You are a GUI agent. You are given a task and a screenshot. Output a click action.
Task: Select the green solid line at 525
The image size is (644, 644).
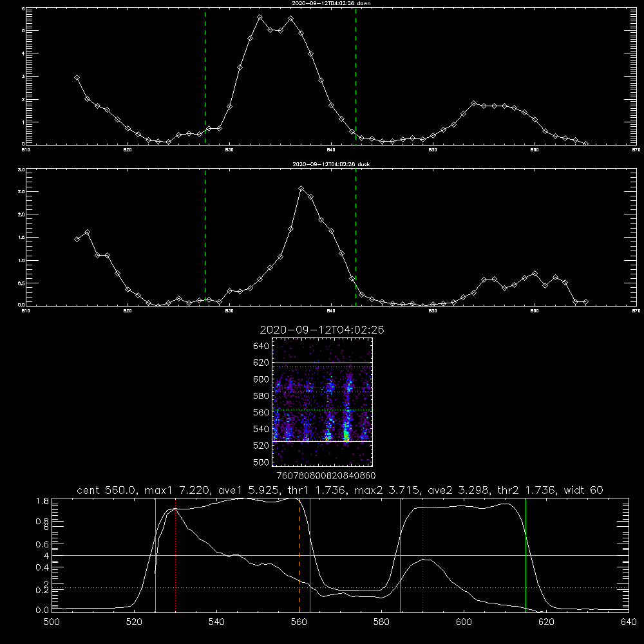pos(155,555)
